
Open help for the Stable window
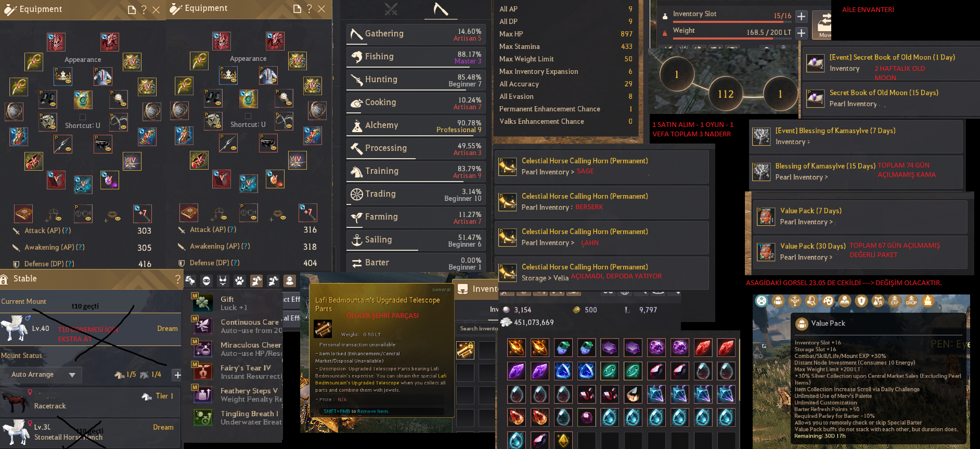178,279
